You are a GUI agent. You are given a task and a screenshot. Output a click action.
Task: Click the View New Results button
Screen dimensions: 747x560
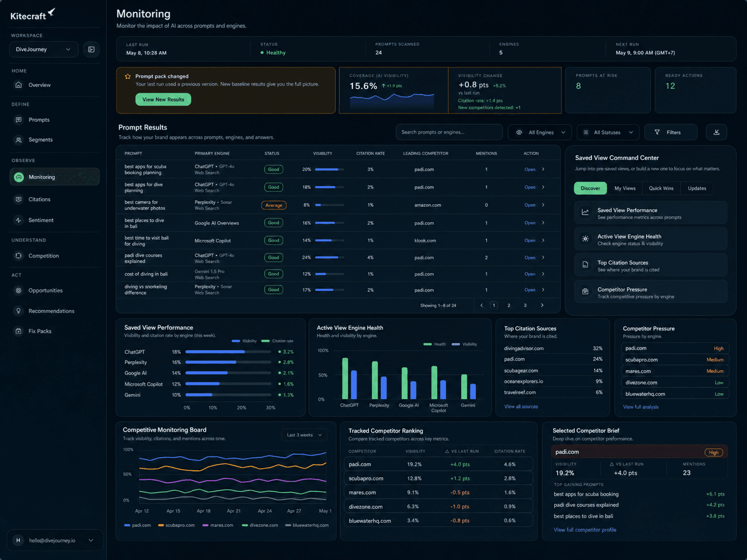point(163,100)
